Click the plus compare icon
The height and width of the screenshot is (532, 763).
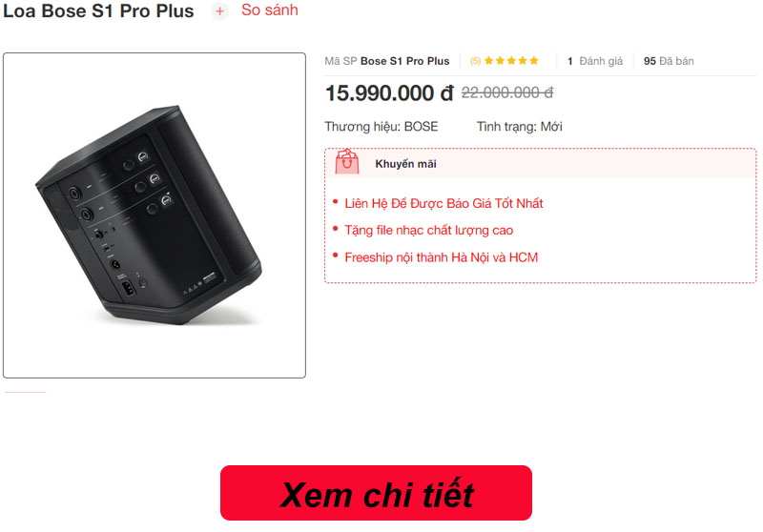[x=219, y=11]
